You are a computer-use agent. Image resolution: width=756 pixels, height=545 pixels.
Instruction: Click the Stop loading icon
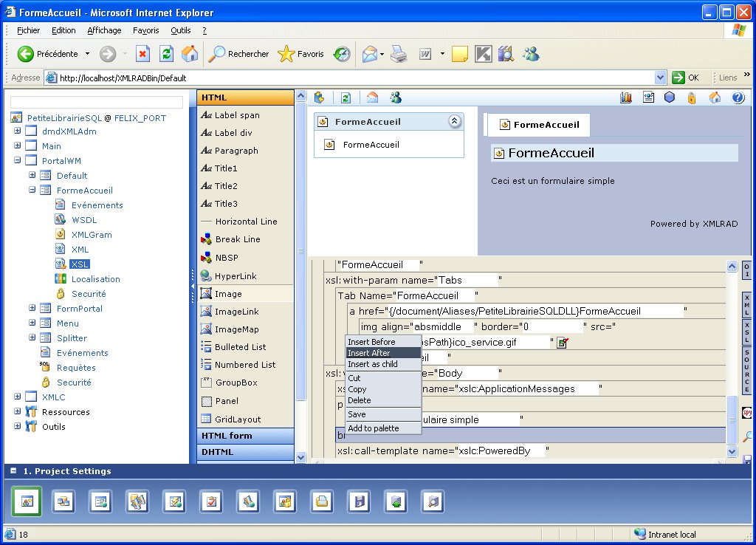[x=143, y=54]
